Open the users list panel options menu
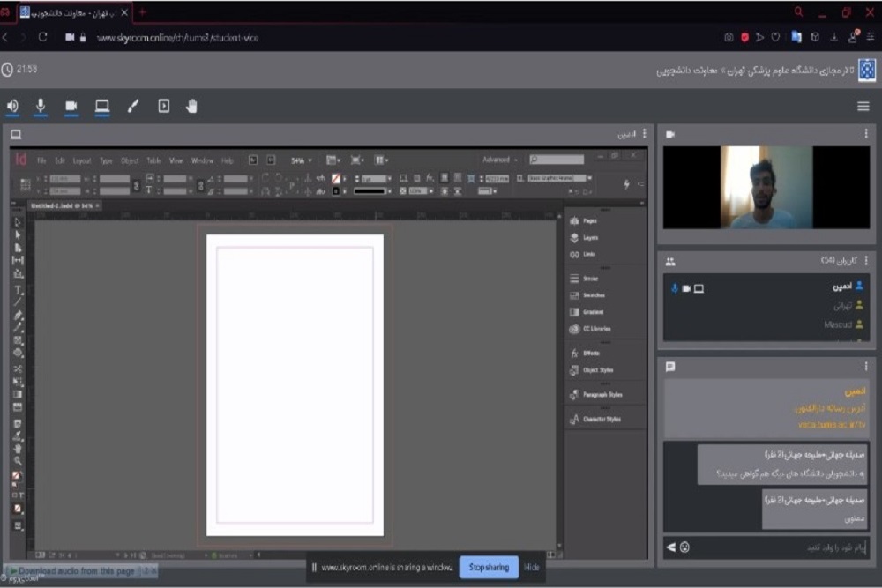The width and height of the screenshot is (882, 588). [866, 262]
